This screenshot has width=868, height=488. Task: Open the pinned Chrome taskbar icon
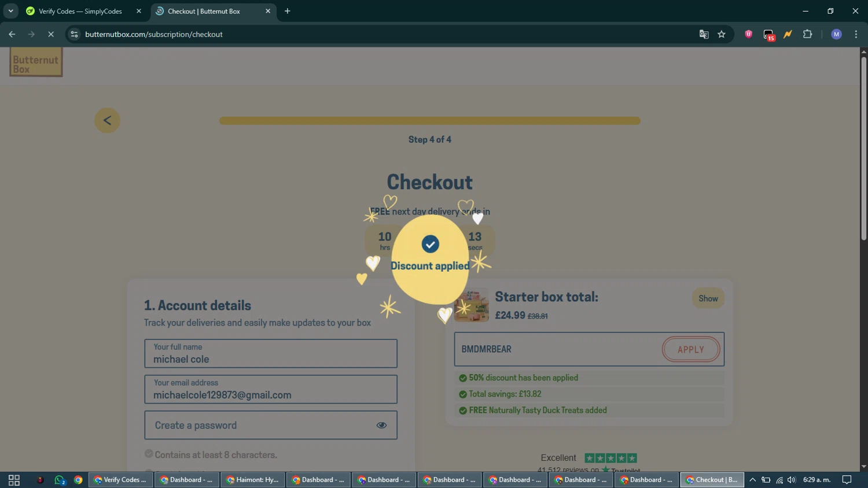point(78,480)
